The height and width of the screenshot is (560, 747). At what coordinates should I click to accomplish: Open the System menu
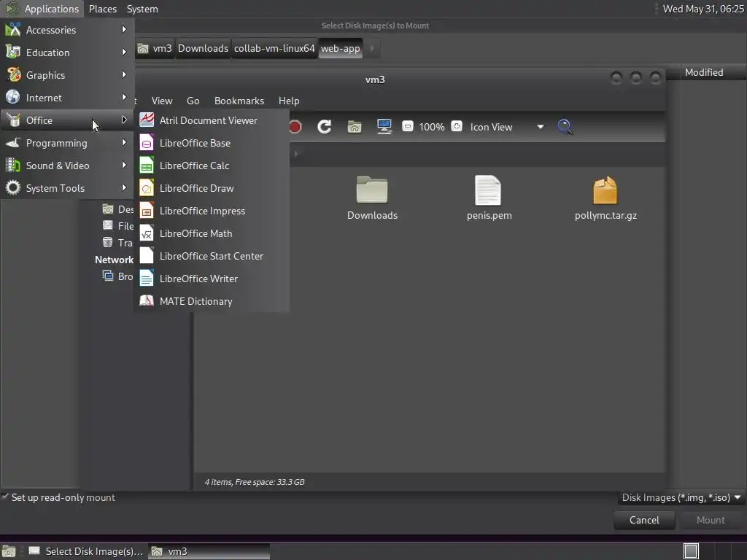click(x=142, y=9)
